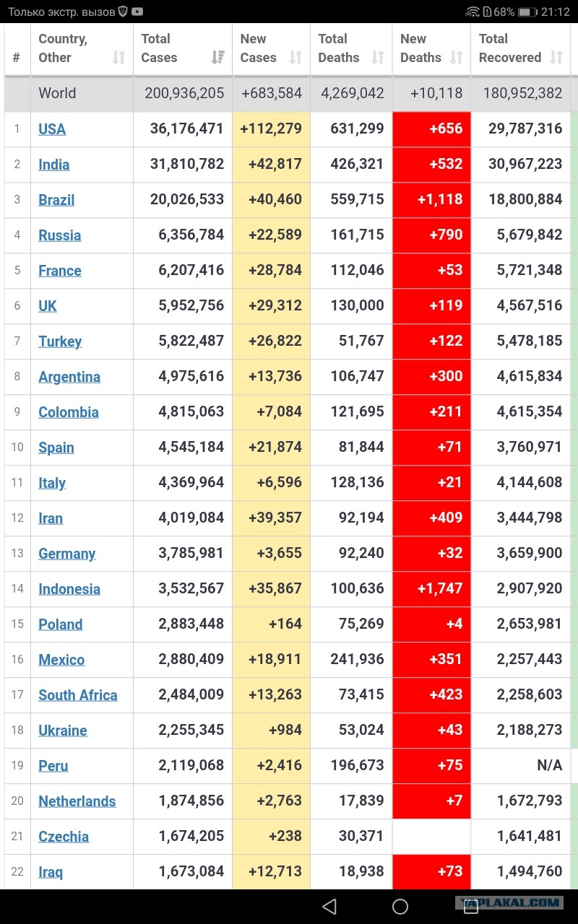Open Indonesia country link
Image resolution: width=578 pixels, height=924 pixels.
pyautogui.click(x=69, y=589)
